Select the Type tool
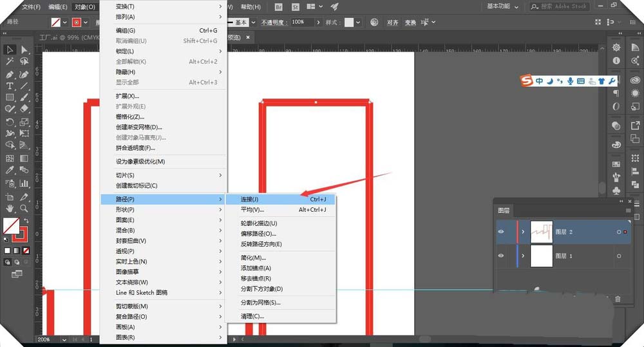This screenshot has height=347, width=644. pyautogui.click(x=10, y=86)
